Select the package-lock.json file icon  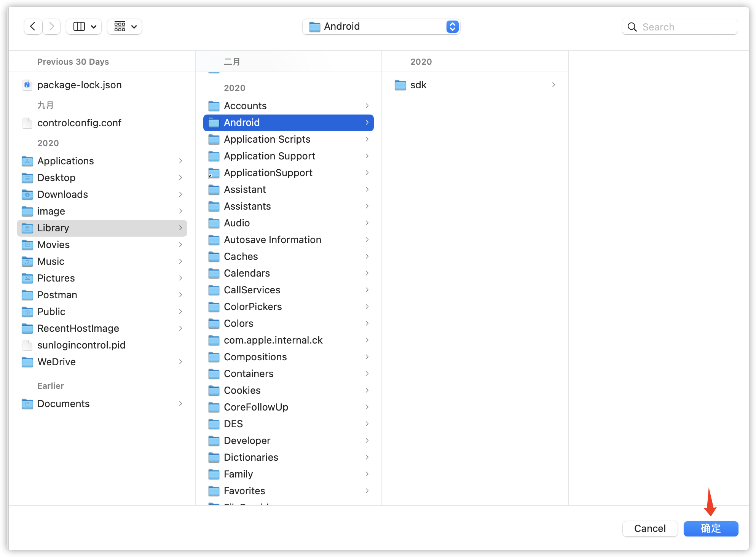tap(27, 85)
